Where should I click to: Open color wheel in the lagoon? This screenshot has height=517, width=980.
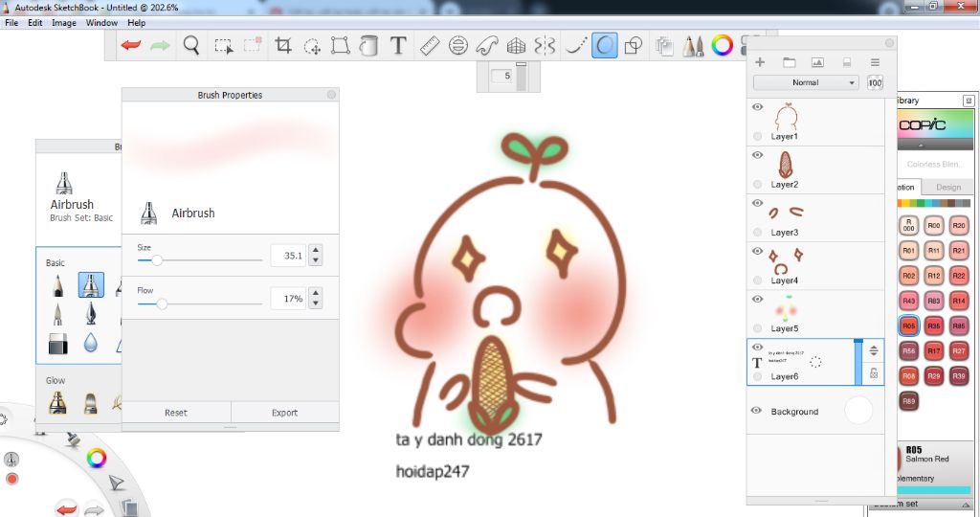97,459
